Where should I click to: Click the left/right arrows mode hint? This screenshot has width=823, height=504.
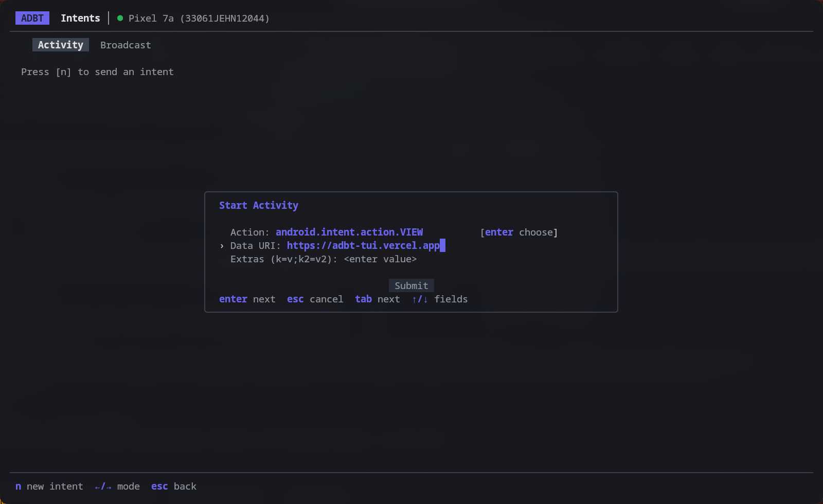point(117,487)
